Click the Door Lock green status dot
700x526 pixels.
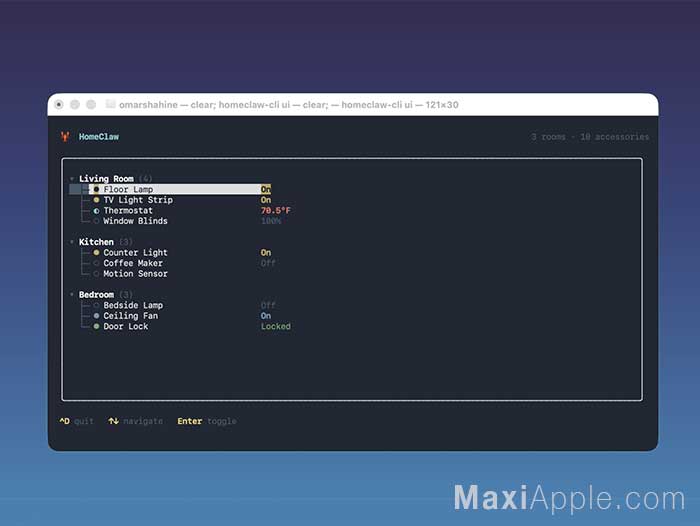coord(96,326)
